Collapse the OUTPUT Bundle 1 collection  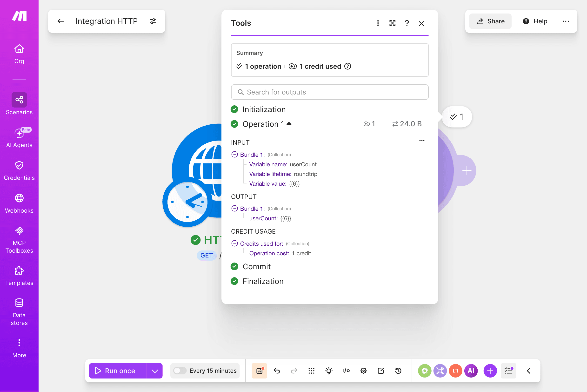tap(234, 209)
